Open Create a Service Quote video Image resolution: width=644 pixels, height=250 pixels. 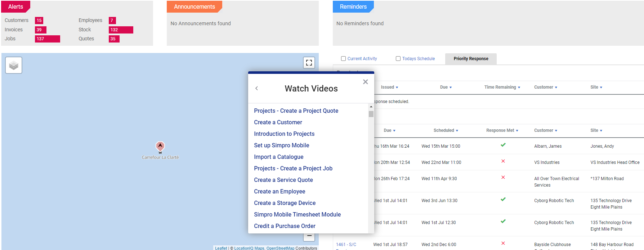pos(283,180)
